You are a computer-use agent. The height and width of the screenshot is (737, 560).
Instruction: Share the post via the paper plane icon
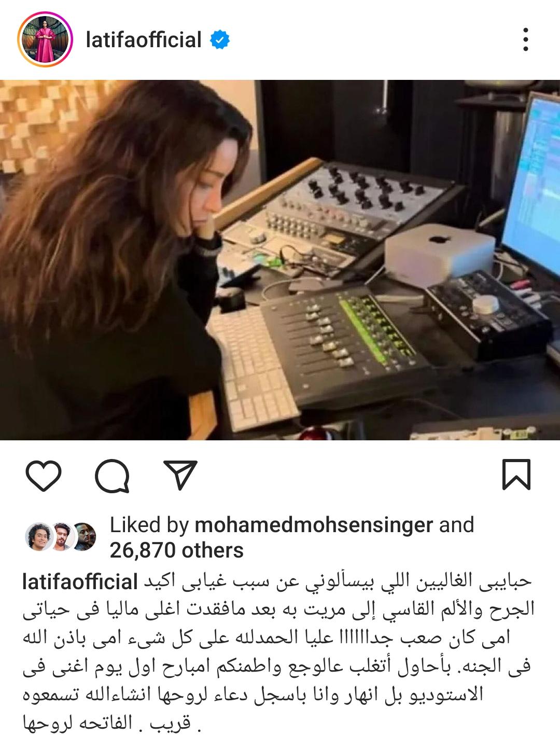click(x=180, y=475)
